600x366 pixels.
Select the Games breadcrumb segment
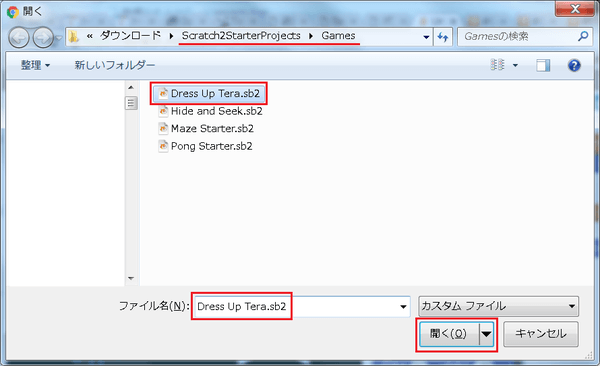338,36
